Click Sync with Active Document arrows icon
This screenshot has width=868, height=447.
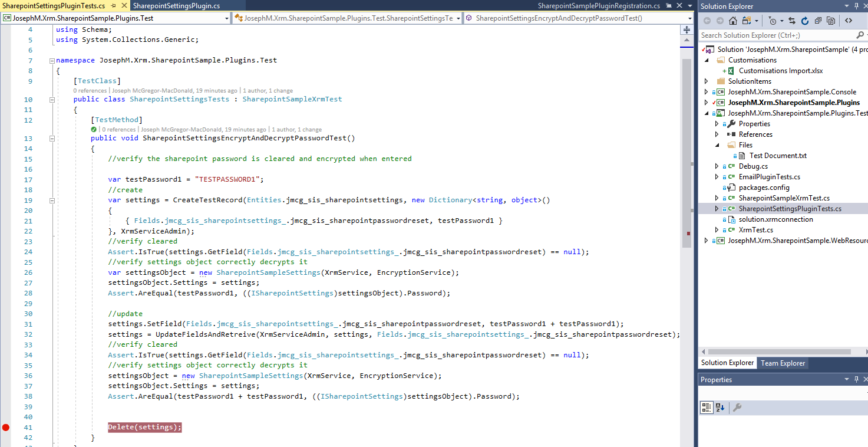[792, 21]
